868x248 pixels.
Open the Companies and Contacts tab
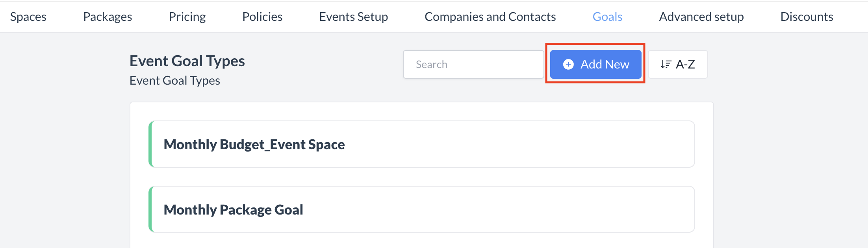pos(490,17)
